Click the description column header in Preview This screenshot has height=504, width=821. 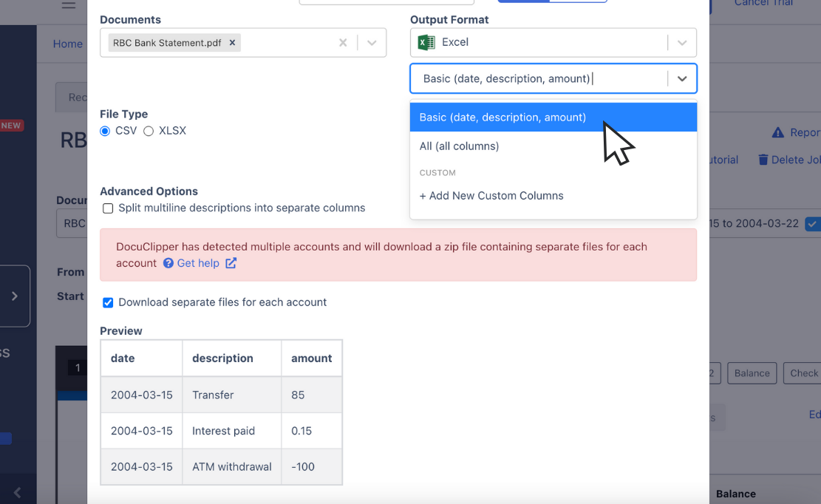coord(232,358)
